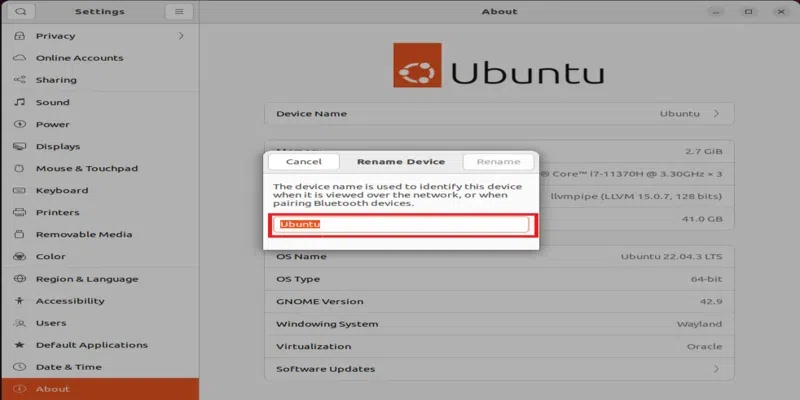Click the Displays monitor icon
The height and width of the screenshot is (400, 800).
pos(19,146)
